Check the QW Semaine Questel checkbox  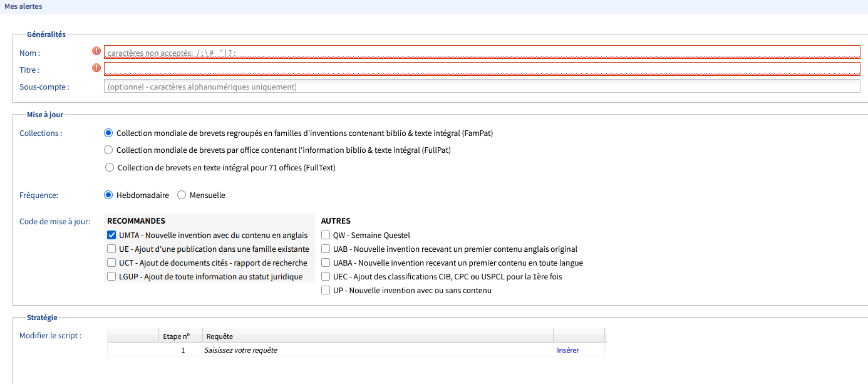326,236
